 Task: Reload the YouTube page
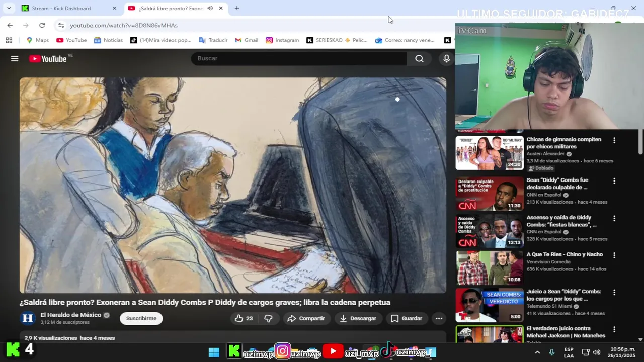(42, 25)
